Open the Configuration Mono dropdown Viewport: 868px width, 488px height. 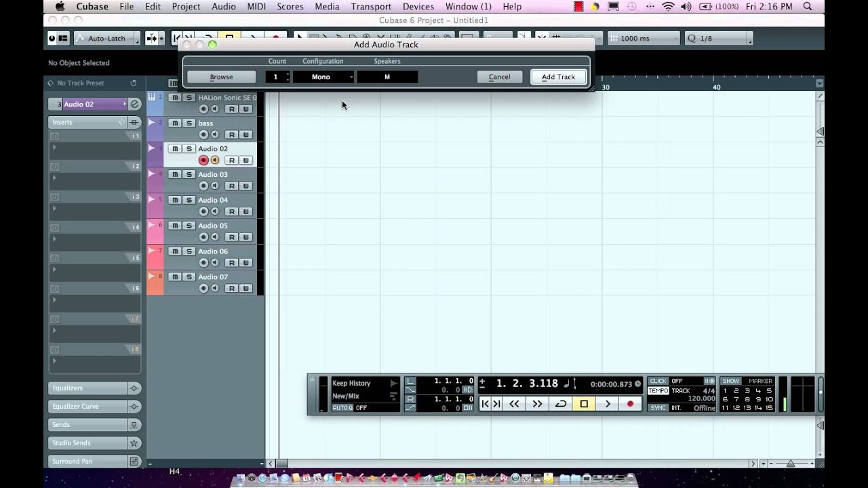pyautogui.click(x=323, y=77)
